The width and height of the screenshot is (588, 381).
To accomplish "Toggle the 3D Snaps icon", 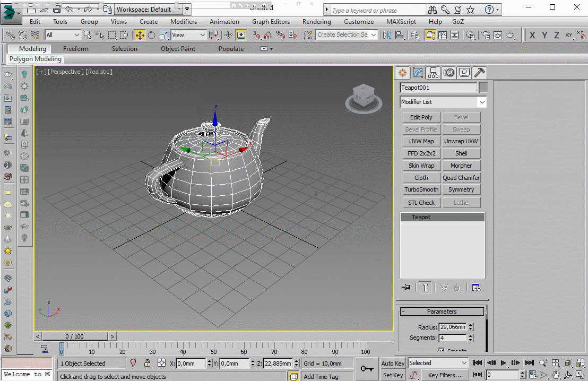I will 257,35.
